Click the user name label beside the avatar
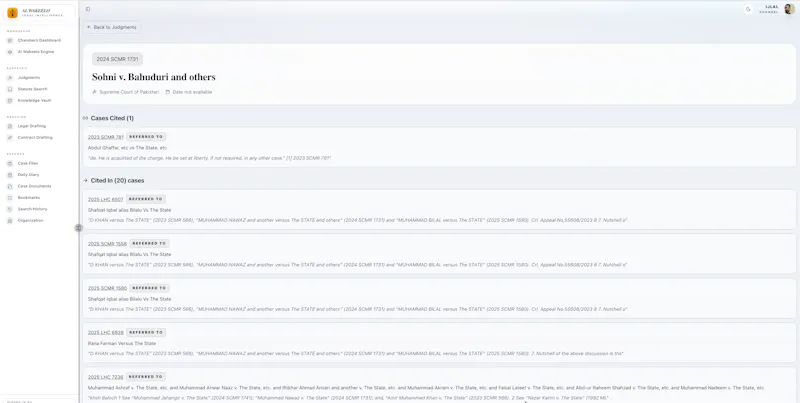This screenshot has width=800, height=403. (771, 7)
